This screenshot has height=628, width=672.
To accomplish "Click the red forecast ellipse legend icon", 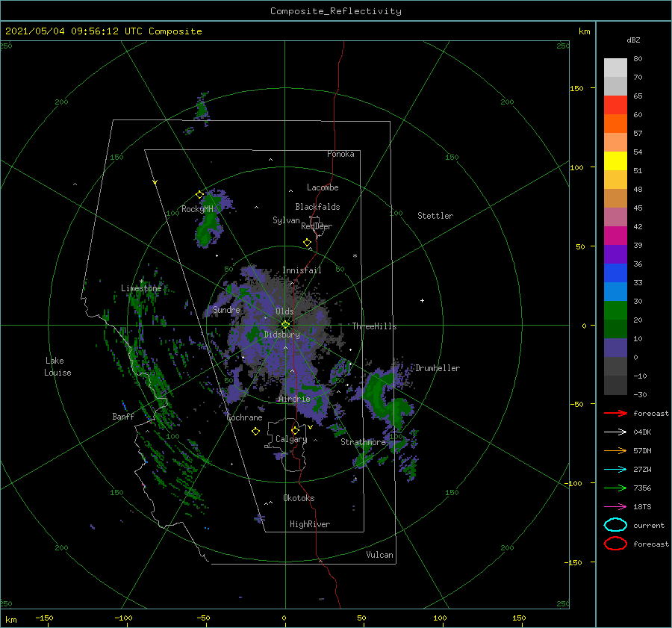I will [x=615, y=544].
